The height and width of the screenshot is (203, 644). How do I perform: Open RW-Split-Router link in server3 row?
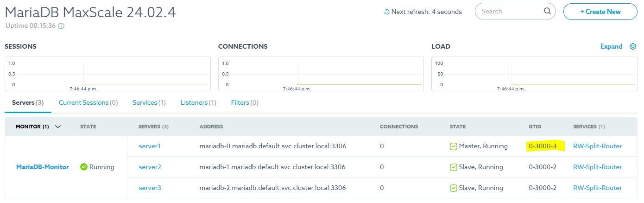(598, 188)
